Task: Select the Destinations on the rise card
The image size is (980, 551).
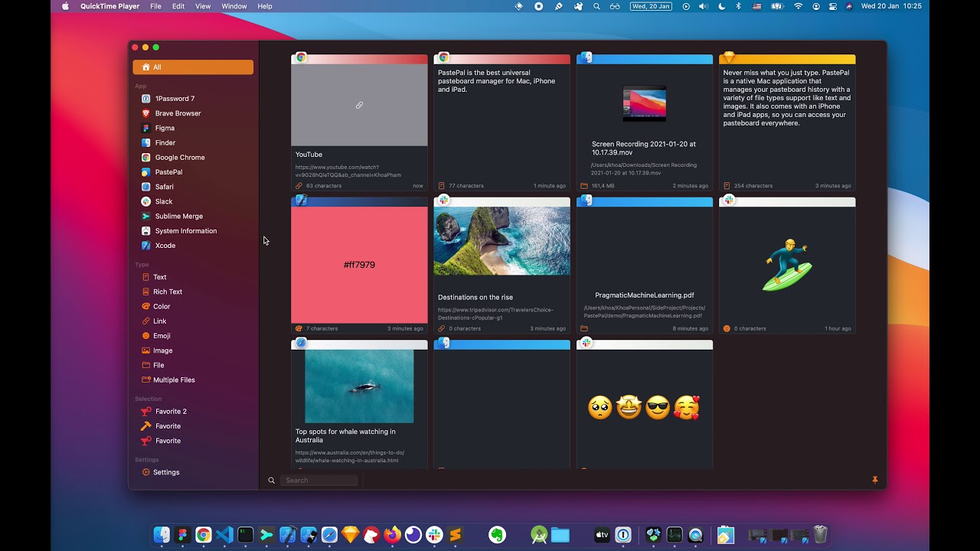Action: (501, 265)
